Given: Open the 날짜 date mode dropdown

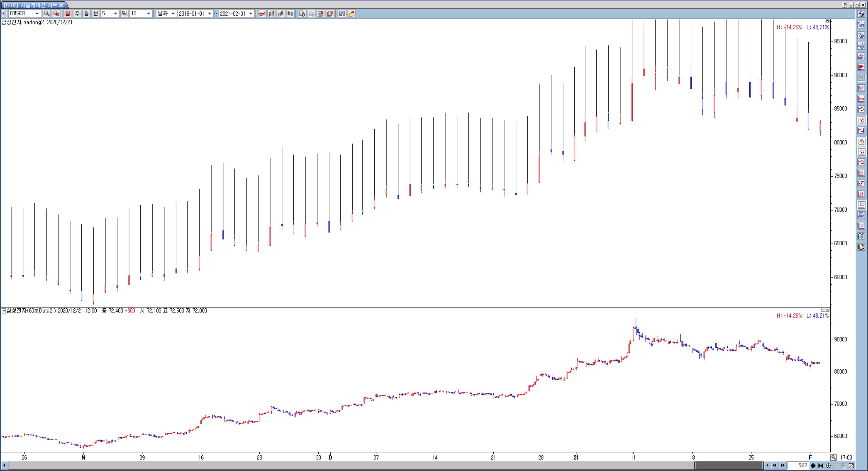Looking at the screenshot, I should [x=173, y=14].
